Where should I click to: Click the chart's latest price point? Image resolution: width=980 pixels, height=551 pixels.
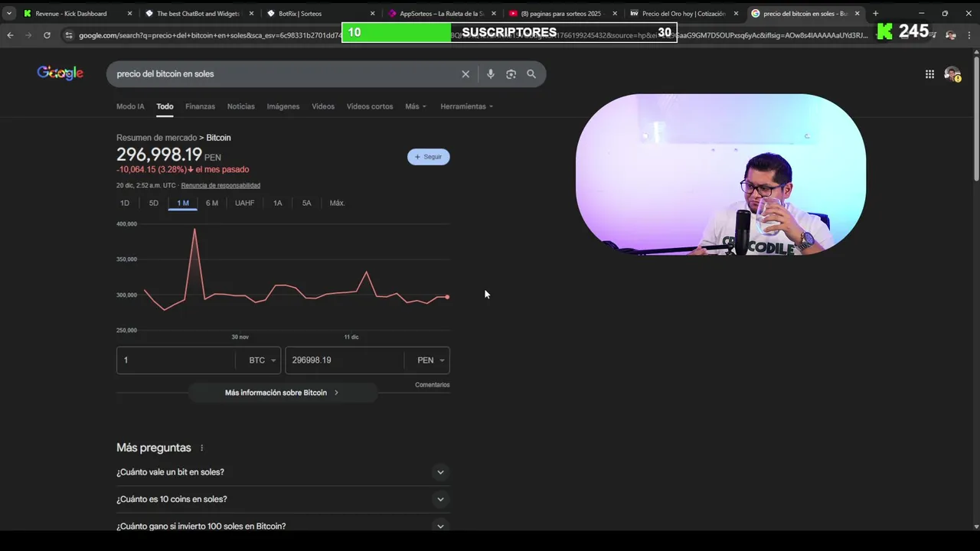(447, 297)
